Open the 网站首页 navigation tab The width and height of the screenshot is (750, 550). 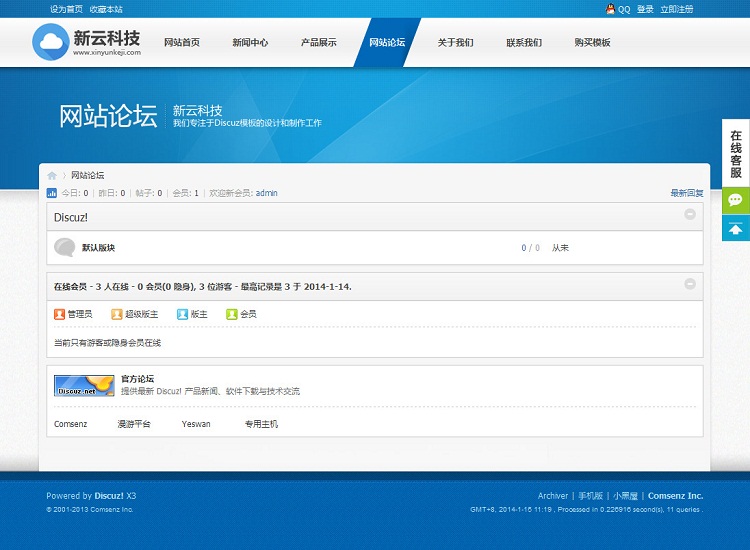tap(182, 43)
